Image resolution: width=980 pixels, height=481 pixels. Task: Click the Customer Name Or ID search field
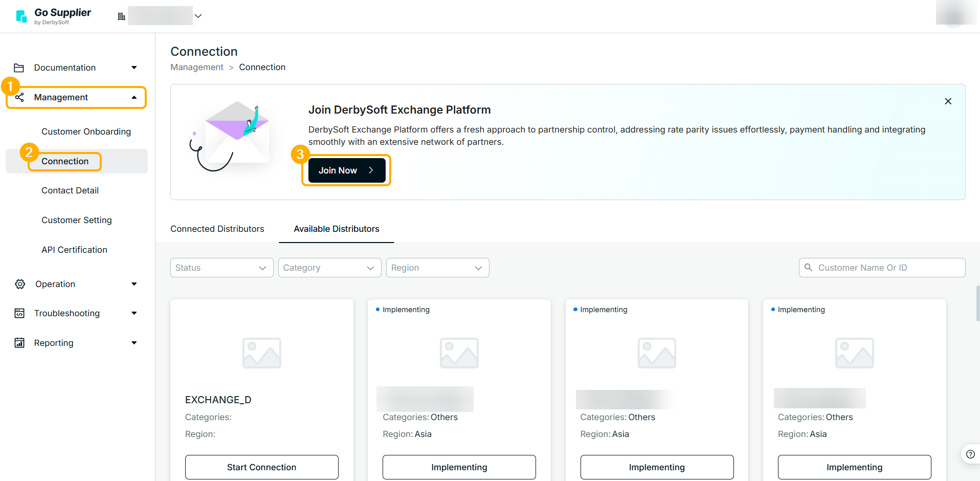pyautogui.click(x=882, y=268)
